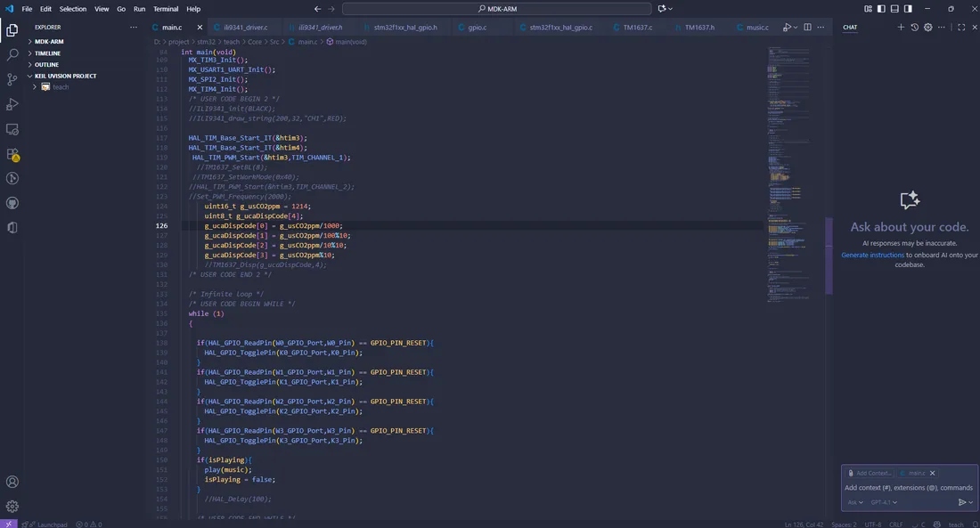Screen dimensions: 980x528
Task: Close the chat panel
Action: click(975, 27)
